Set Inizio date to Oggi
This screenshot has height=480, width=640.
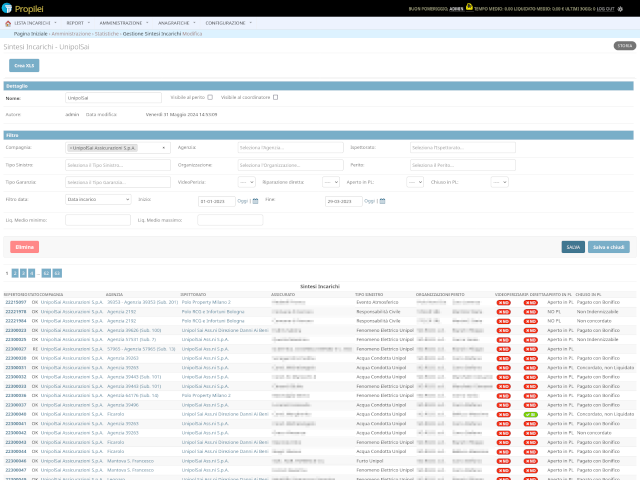click(x=242, y=201)
